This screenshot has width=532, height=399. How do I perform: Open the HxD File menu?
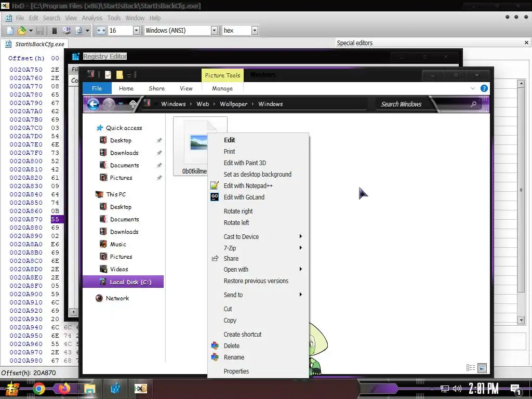coord(20,18)
